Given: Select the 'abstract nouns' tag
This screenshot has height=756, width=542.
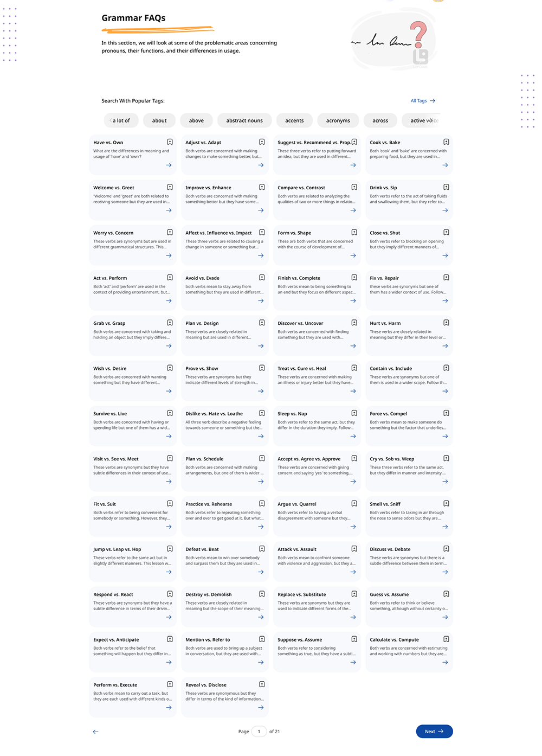Looking at the screenshot, I should [x=244, y=120].
